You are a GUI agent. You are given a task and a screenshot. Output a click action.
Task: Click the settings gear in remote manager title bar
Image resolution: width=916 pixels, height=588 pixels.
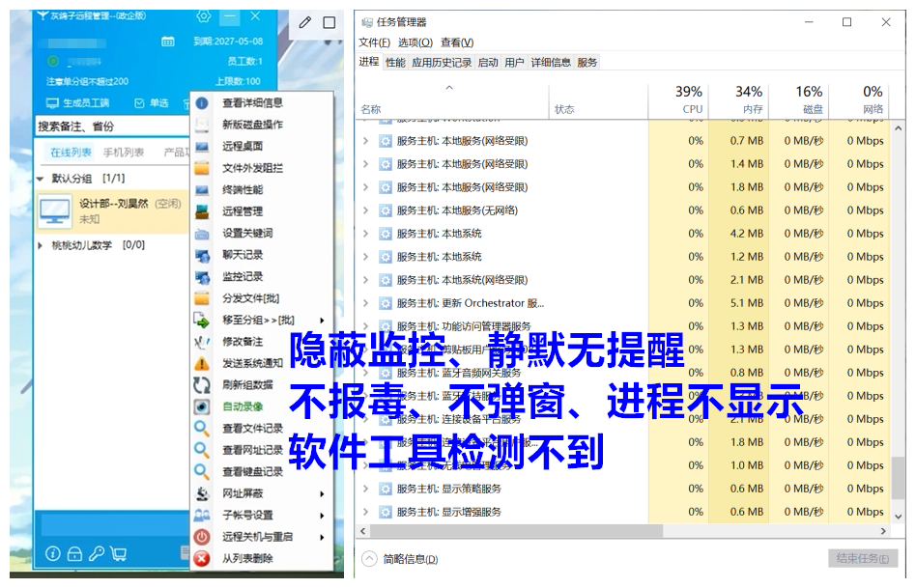(203, 16)
